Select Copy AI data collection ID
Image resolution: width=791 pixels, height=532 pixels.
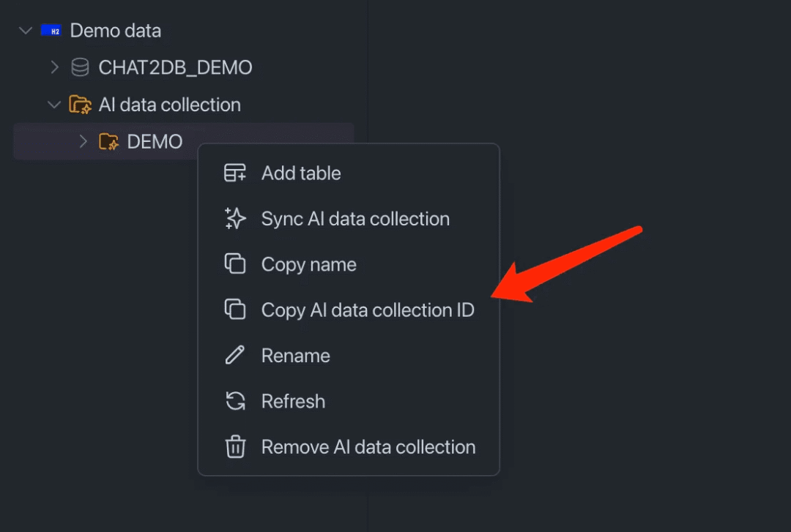coord(368,310)
